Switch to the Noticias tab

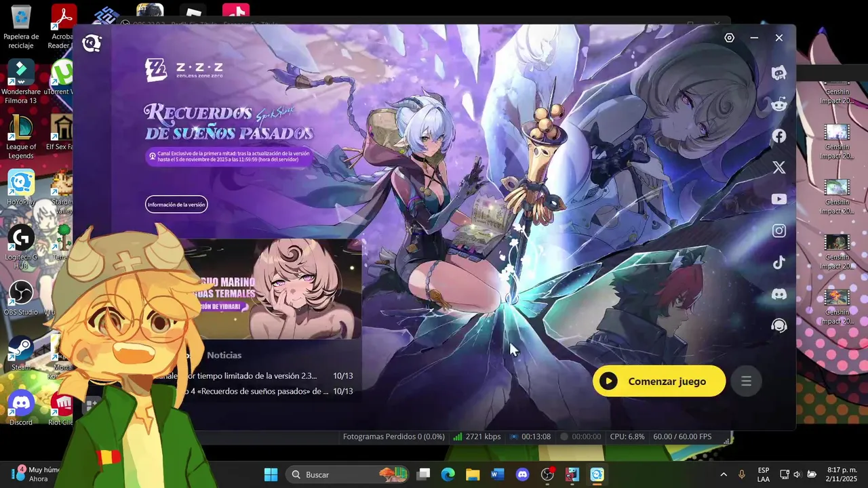(x=224, y=355)
